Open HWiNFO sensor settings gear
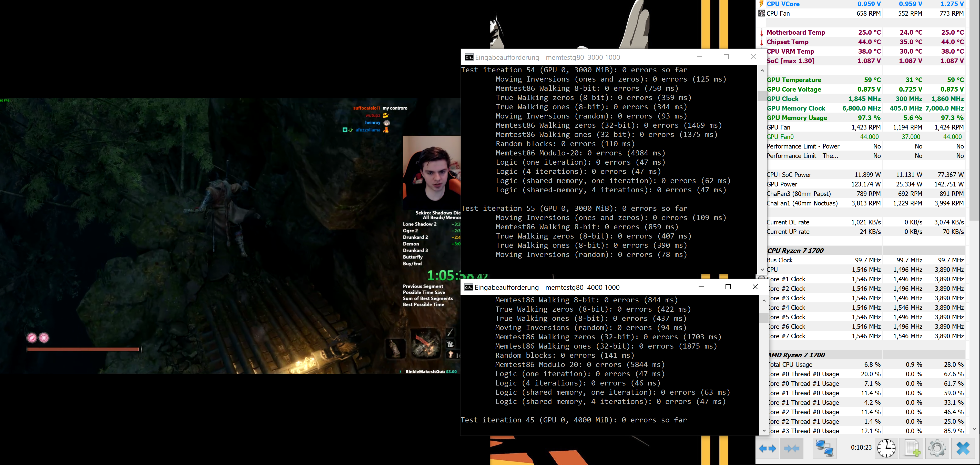 click(x=937, y=448)
